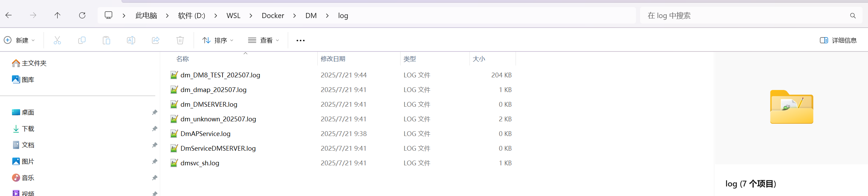Click the Paste clipboard icon
Screen dimensions: 868x196
coord(106,40)
